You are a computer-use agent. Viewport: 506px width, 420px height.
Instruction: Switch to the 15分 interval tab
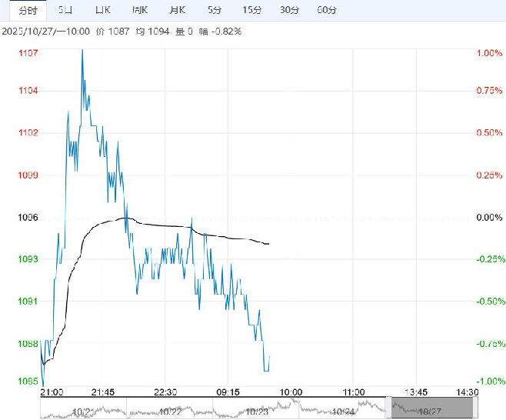point(251,10)
